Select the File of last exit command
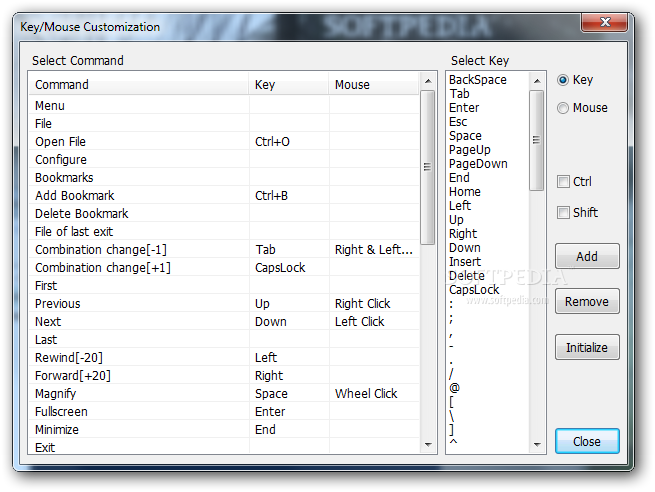The image size is (655, 492). (x=224, y=231)
